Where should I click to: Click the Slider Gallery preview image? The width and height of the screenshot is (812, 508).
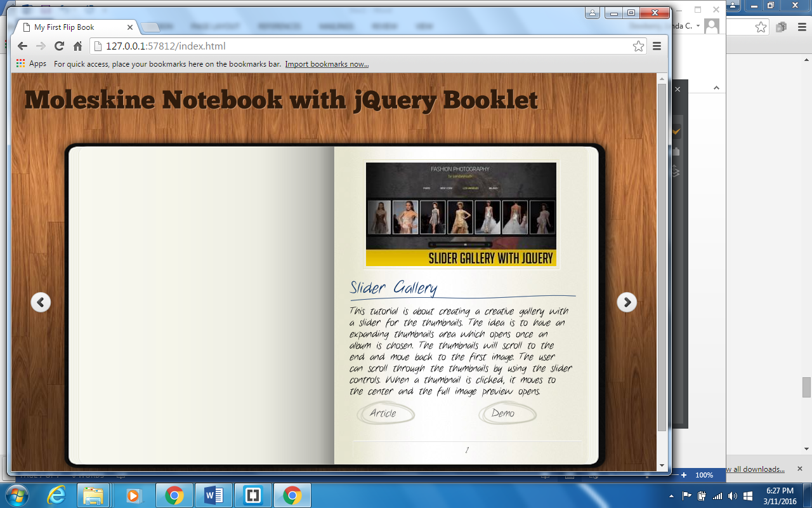[461, 215]
